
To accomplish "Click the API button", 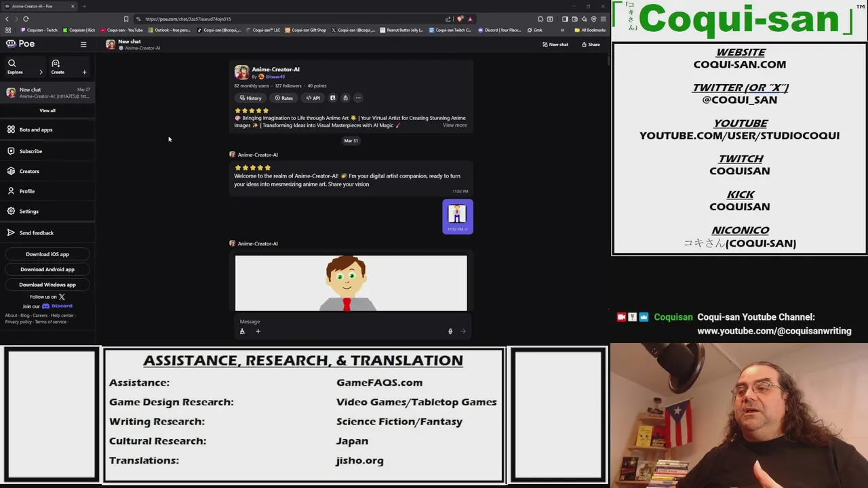I will coord(313,98).
